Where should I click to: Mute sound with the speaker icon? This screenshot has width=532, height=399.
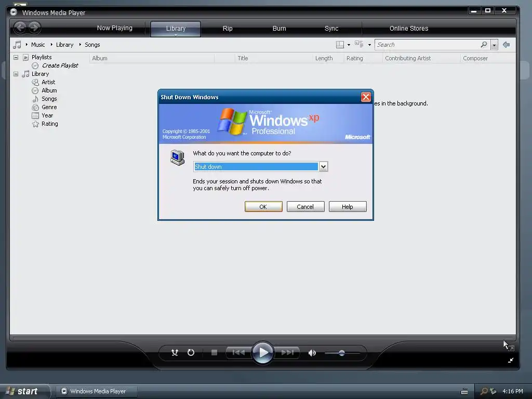pyautogui.click(x=312, y=353)
